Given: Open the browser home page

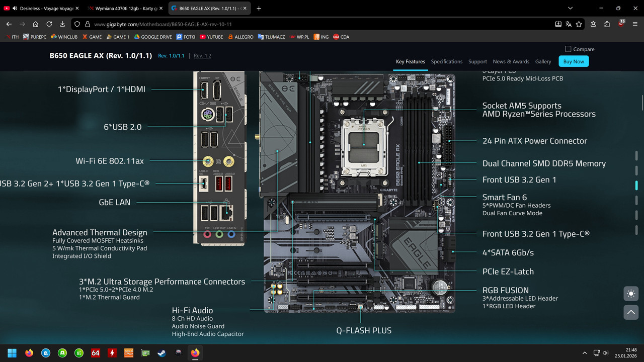Looking at the screenshot, I should click(x=36, y=24).
